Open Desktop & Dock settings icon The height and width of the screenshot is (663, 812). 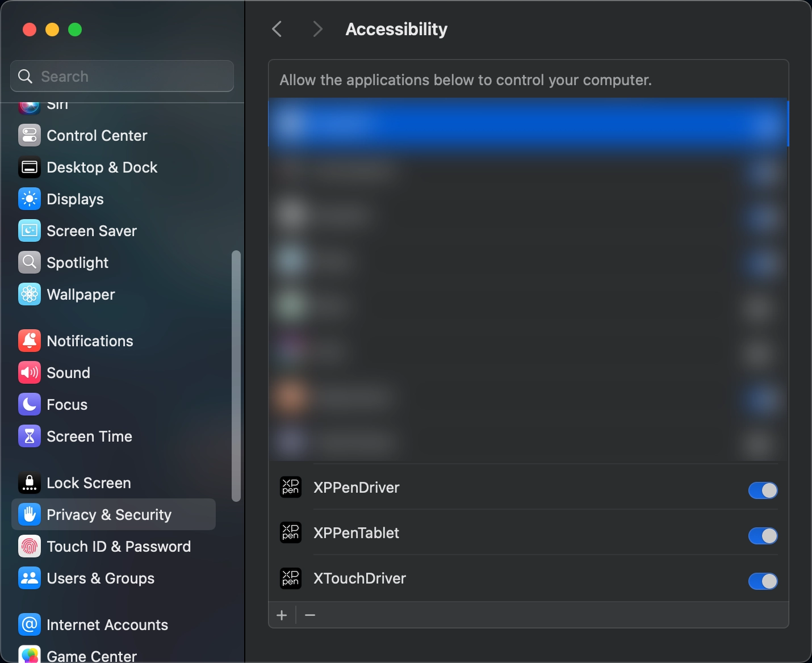[x=30, y=167]
